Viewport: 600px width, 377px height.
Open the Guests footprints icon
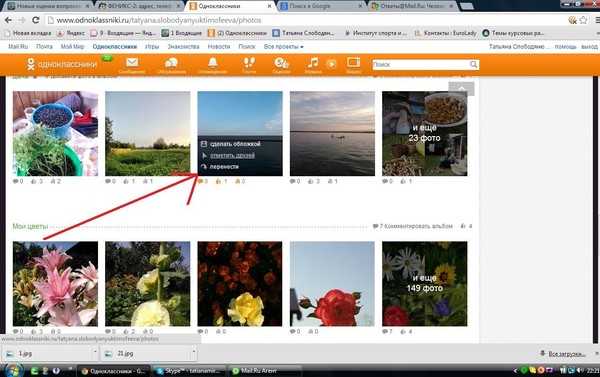(249, 62)
